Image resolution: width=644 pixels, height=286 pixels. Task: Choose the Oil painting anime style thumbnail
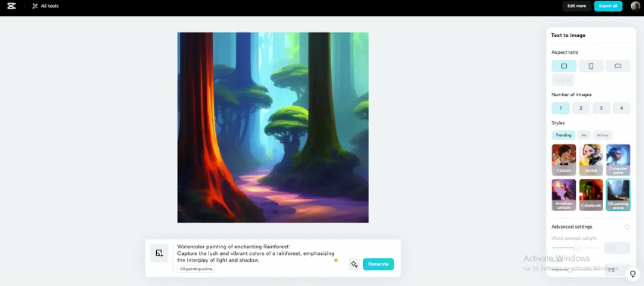(x=617, y=195)
